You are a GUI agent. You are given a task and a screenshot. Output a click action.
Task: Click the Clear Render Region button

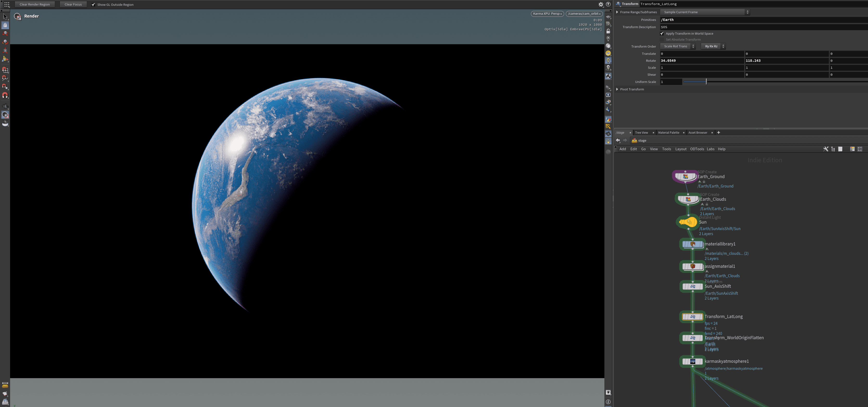[x=34, y=4]
